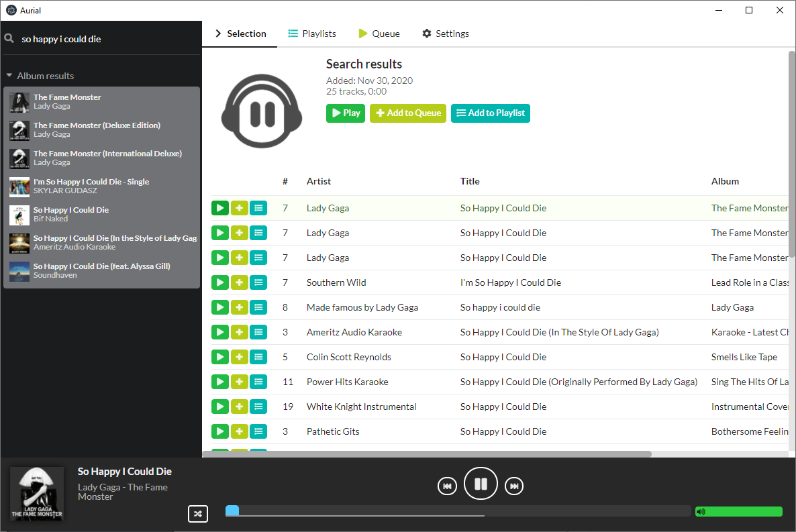The height and width of the screenshot is (532, 796).
Task: Click the now-playing Fame Monster album cover
Action: coord(37,493)
